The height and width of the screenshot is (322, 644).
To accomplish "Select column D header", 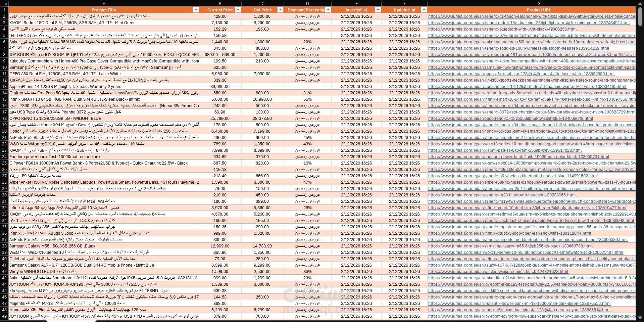I will pyautogui.click(x=307, y=3).
